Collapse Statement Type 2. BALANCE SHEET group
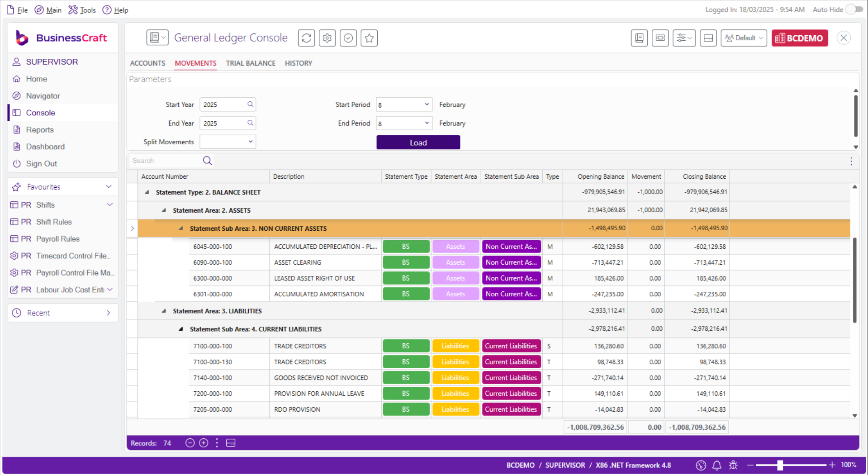The height and width of the screenshot is (475, 868). click(147, 192)
